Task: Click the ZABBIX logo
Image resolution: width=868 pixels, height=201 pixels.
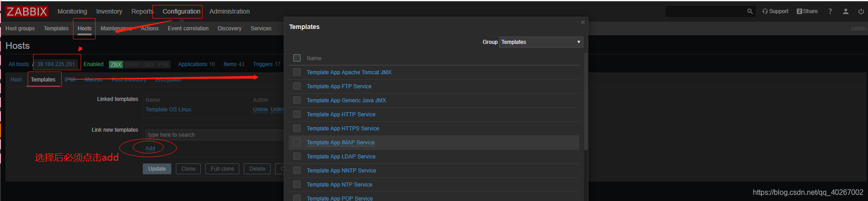Action: click(x=27, y=11)
